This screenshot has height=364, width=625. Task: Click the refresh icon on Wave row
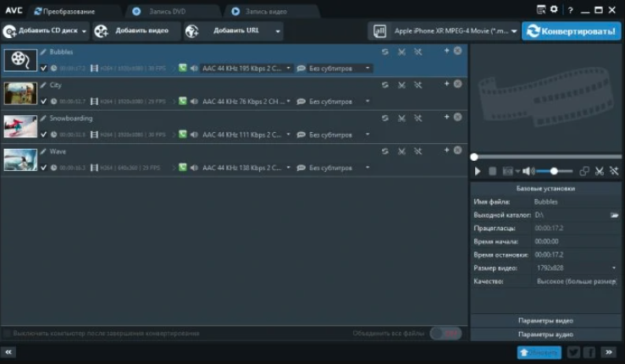pyautogui.click(x=385, y=152)
